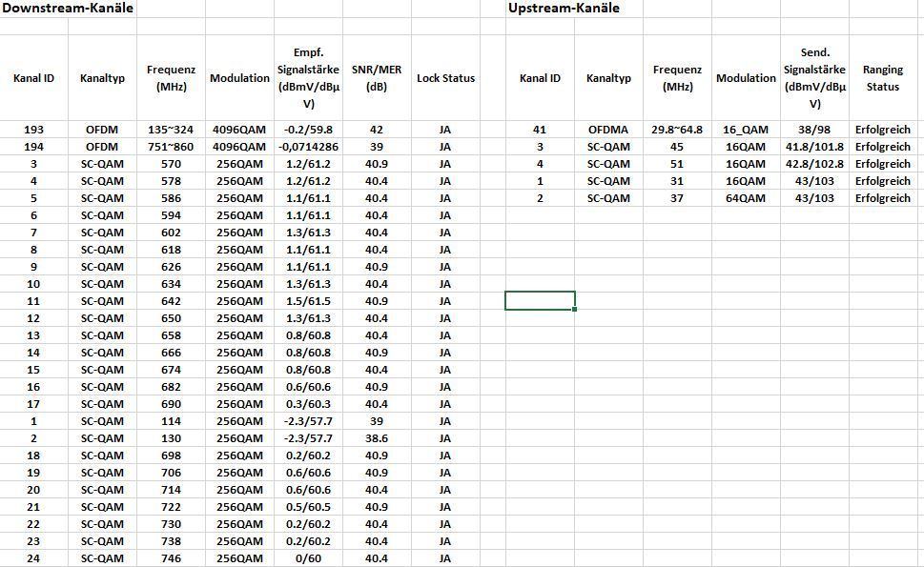Viewport: 924px width, 567px height.
Task: Select downstream frequency cell 706
Action: (x=171, y=473)
